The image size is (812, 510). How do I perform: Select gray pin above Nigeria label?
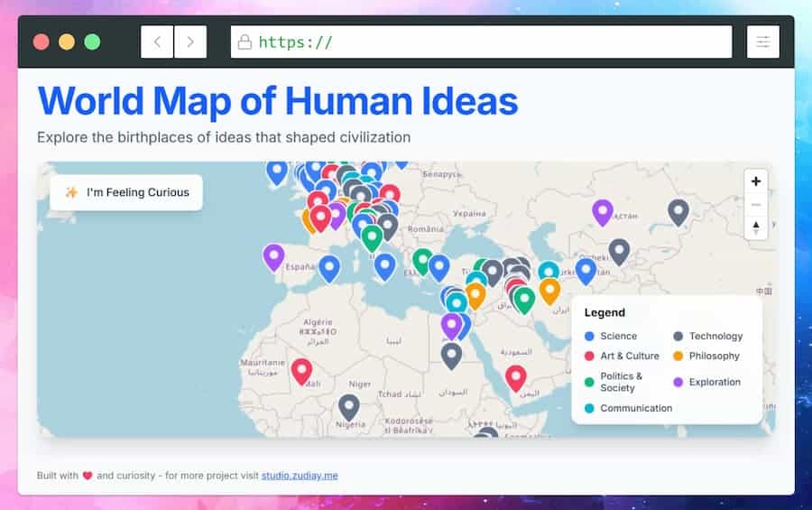click(x=348, y=407)
